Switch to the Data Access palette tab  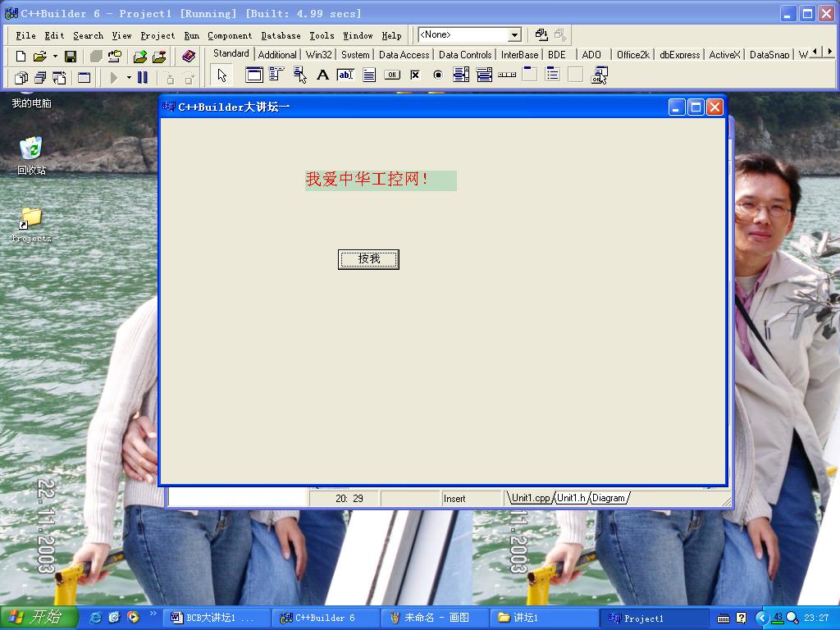coord(404,55)
